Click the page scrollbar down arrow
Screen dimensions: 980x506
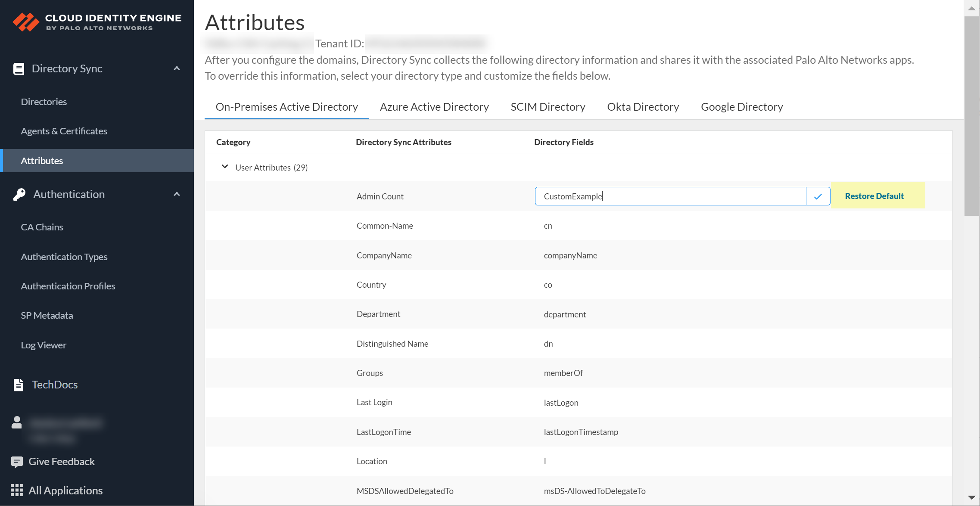(x=971, y=497)
